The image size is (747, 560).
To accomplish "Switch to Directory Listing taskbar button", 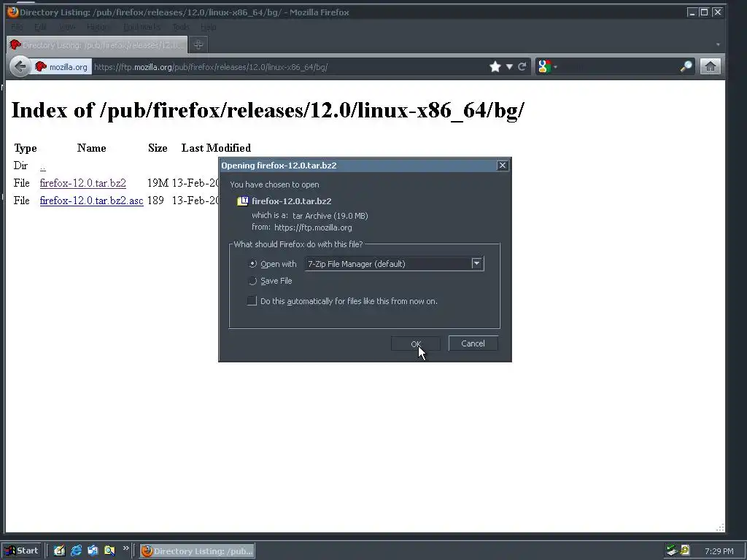I will pyautogui.click(x=197, y=551).
